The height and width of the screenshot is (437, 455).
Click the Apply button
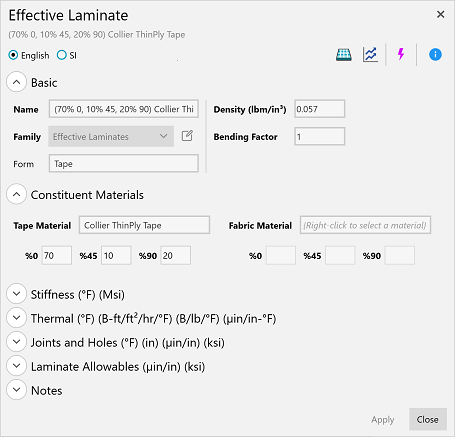[383, 419]
